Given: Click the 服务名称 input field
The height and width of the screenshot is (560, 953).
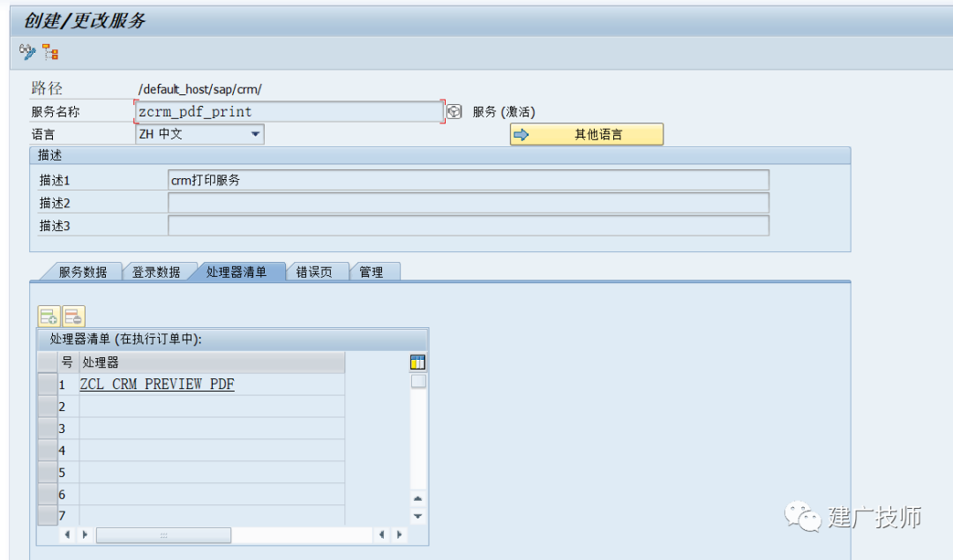Looking at the screenshot, I should point(289,112).
